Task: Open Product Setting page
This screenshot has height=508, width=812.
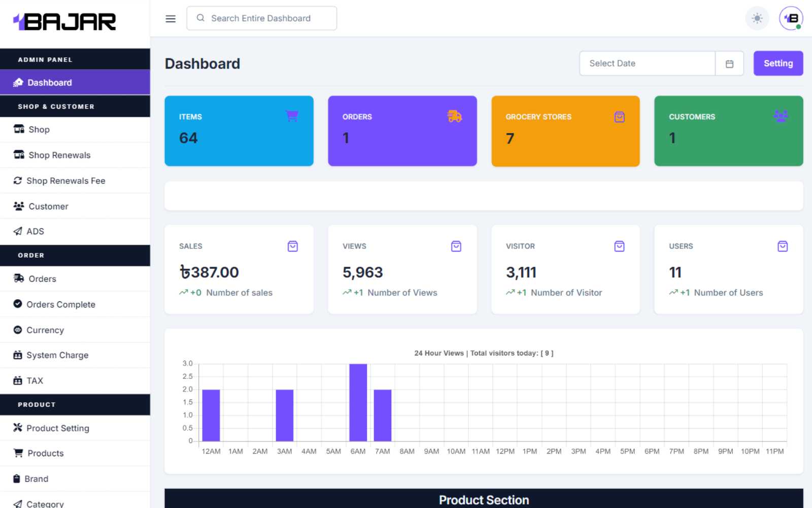Action: click(75, 428)
